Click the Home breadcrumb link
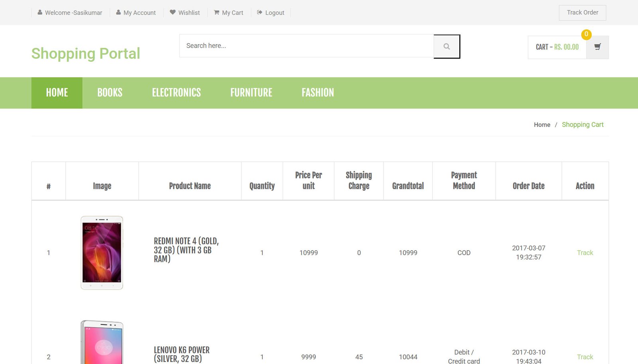The image size is (638, 364). pyautogui.click(x=542, y=125)
